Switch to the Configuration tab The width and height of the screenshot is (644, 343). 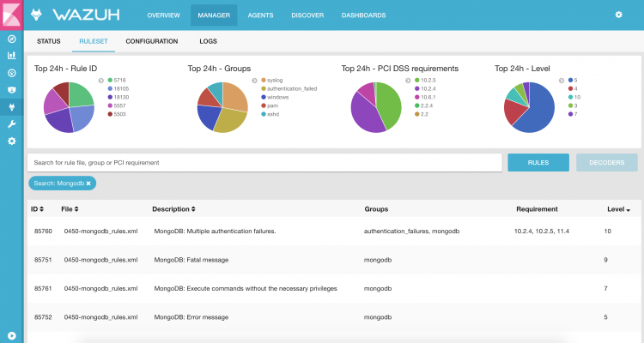click(151, 41)
